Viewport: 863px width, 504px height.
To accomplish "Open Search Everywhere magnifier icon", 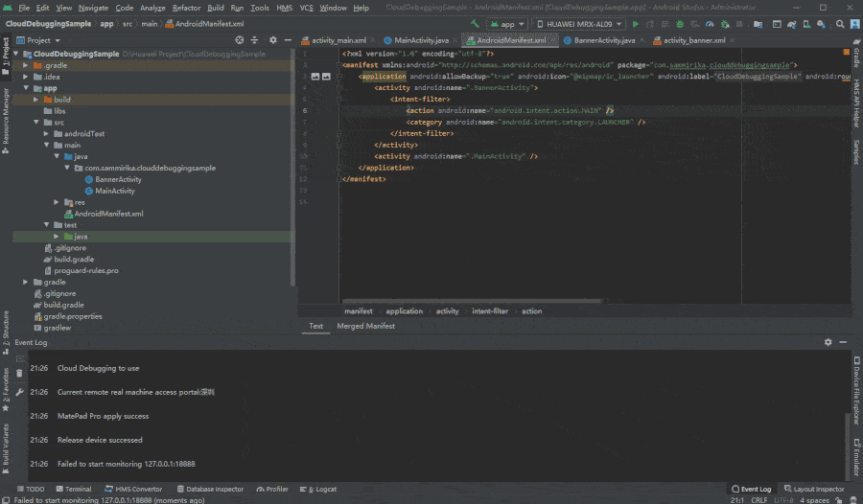I will click(x=840, y=23).
